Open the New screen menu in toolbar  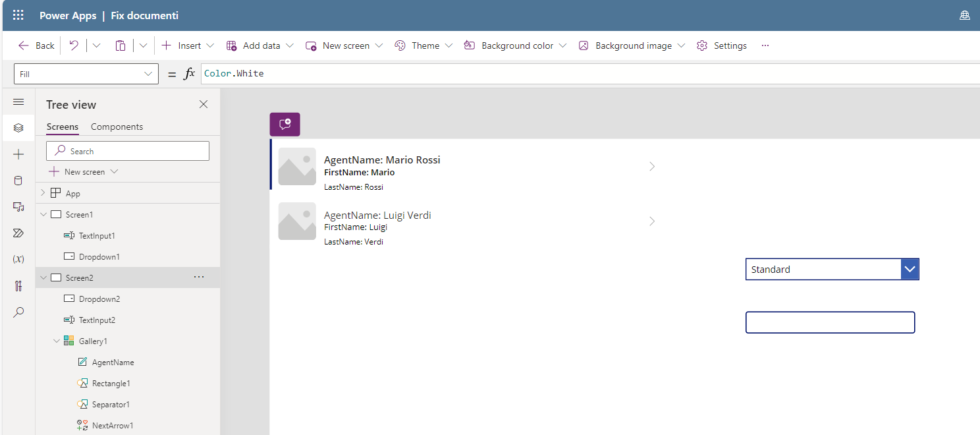343,45
